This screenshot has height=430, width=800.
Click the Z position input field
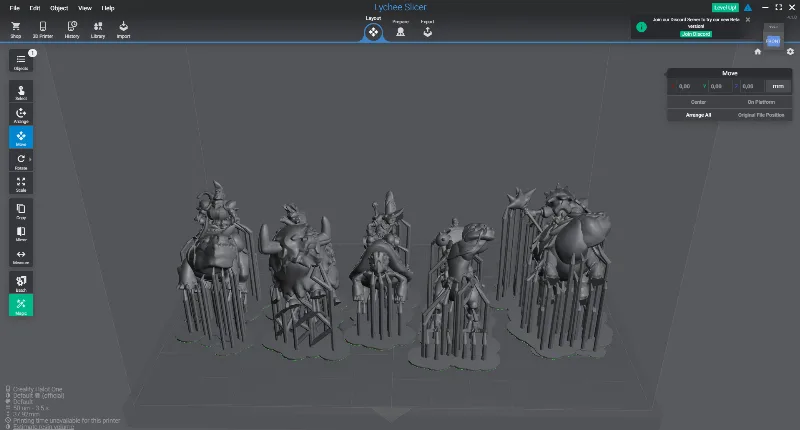pos(752,86)
